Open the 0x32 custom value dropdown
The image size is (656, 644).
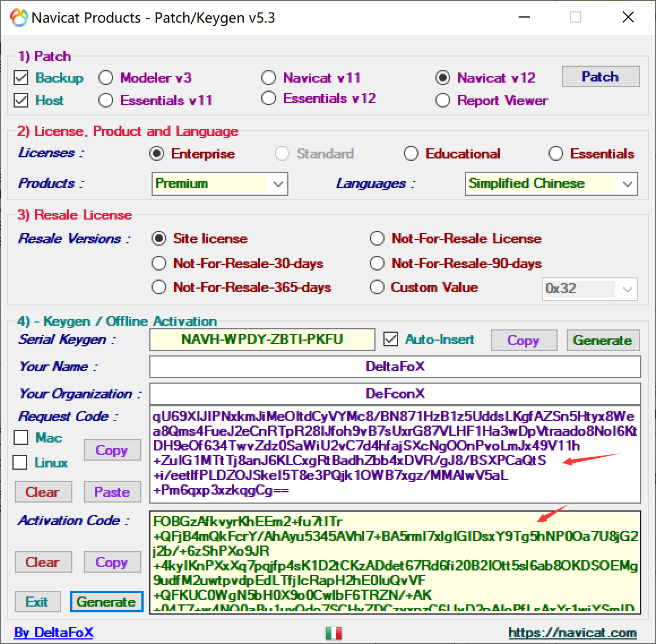click(589, 289)
